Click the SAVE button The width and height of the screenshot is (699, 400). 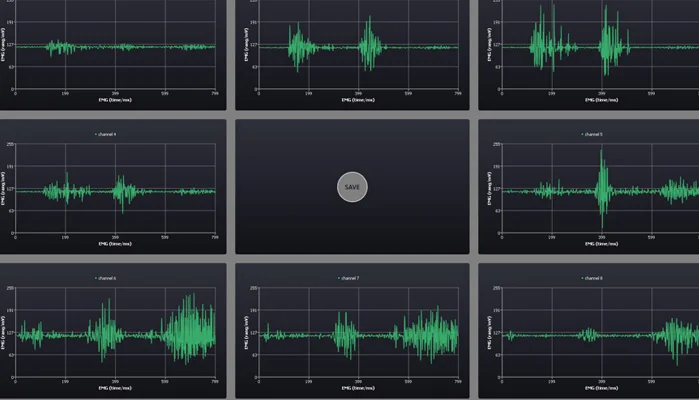tap(352, 187)
